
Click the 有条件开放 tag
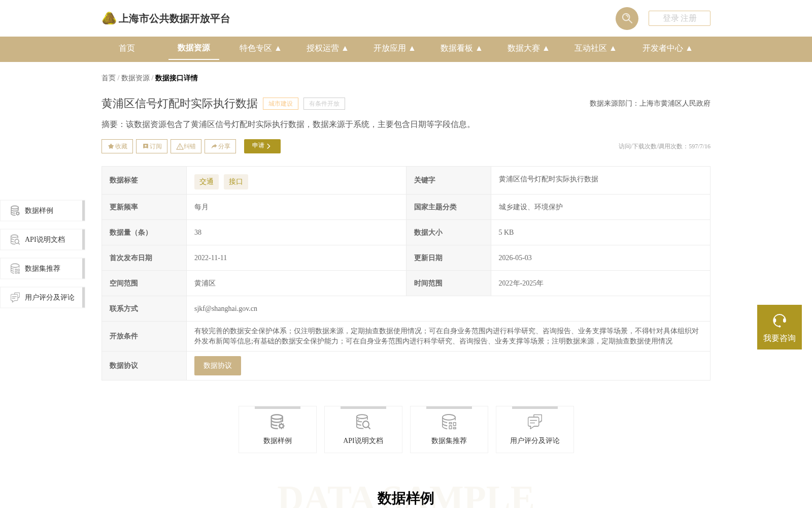pyautogui.click(x=324, y=104)
